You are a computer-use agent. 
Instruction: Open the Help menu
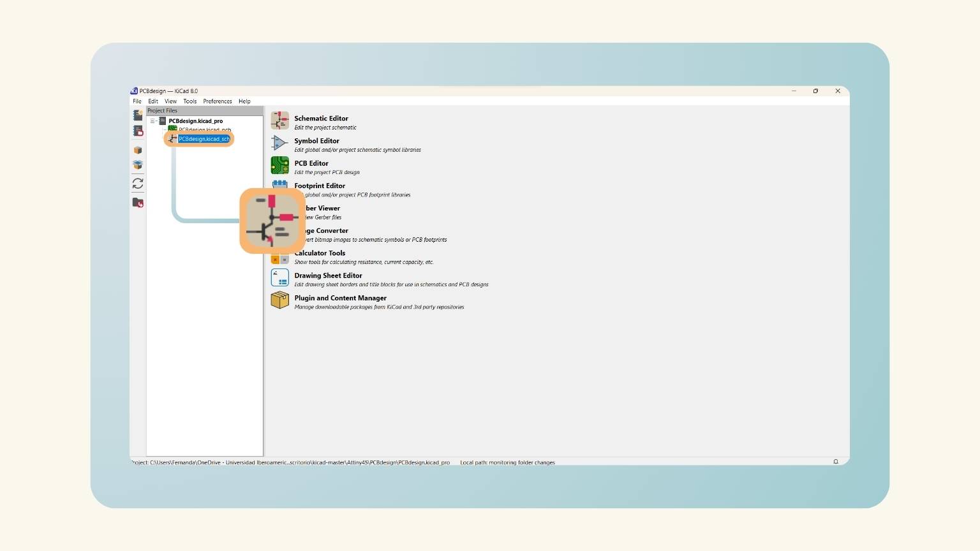point(244,101)
